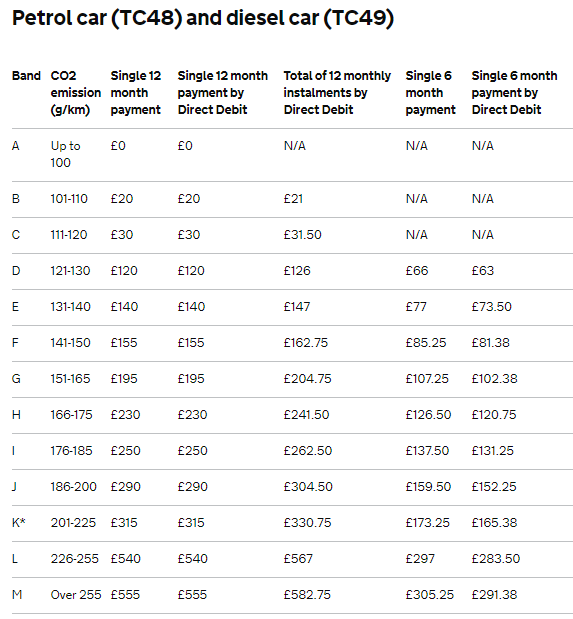Click the CO2 emission (g/km) column header

point(75,92)
